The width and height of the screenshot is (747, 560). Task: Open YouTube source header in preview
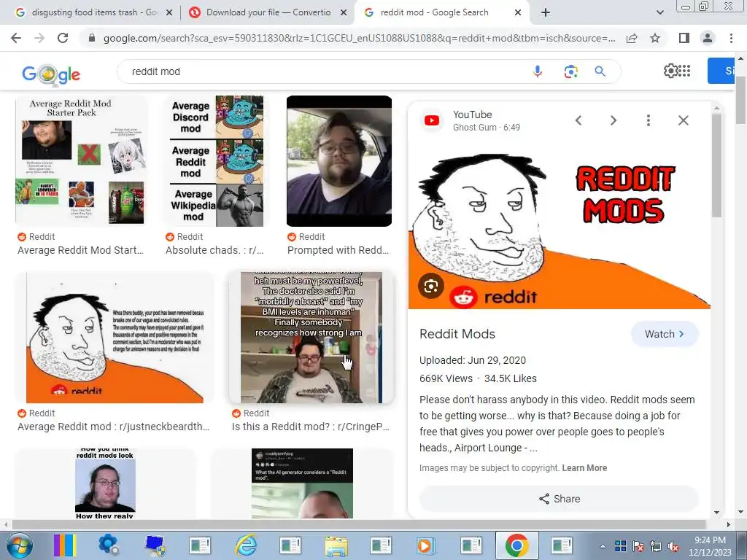click(472, 120)
